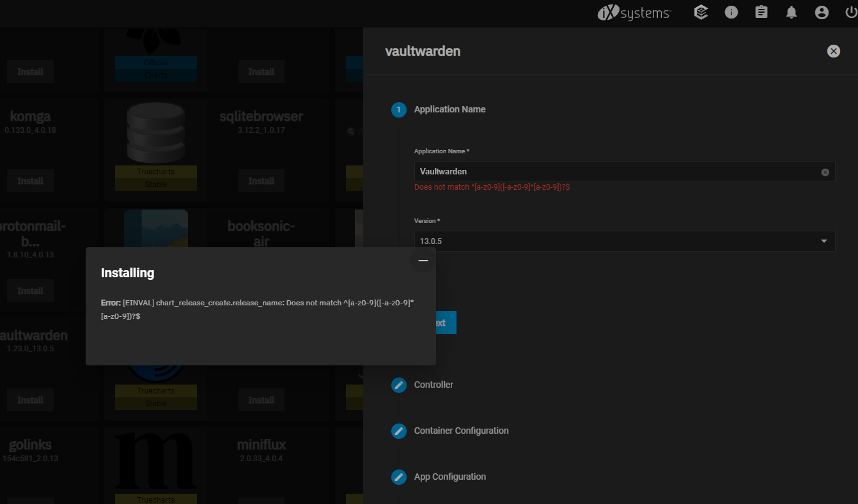Viewport: 858px width, 504px height.
Task: Open the Version dropdown showing 13.0.5
Action: click(x=625, y=241)
